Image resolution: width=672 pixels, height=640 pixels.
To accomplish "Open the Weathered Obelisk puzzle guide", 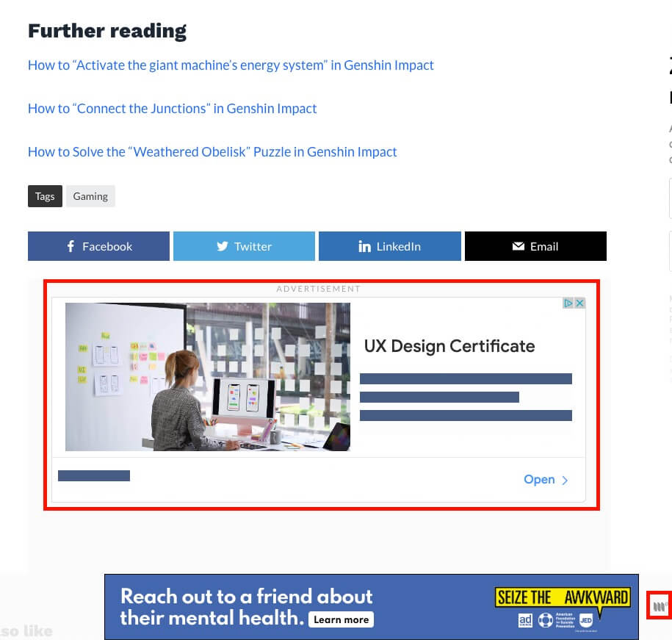I will click(x=212, y=151).
